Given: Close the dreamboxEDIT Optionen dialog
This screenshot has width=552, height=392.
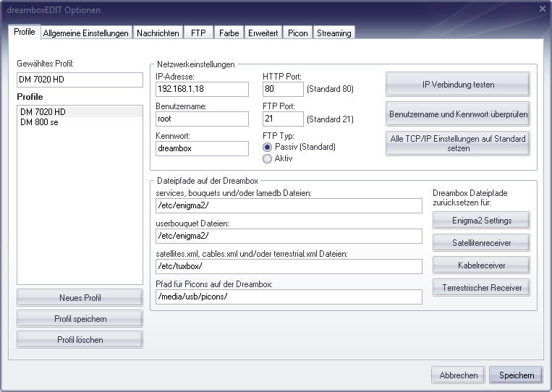Looking at the screenshot, I should click(x=543, y=9).
